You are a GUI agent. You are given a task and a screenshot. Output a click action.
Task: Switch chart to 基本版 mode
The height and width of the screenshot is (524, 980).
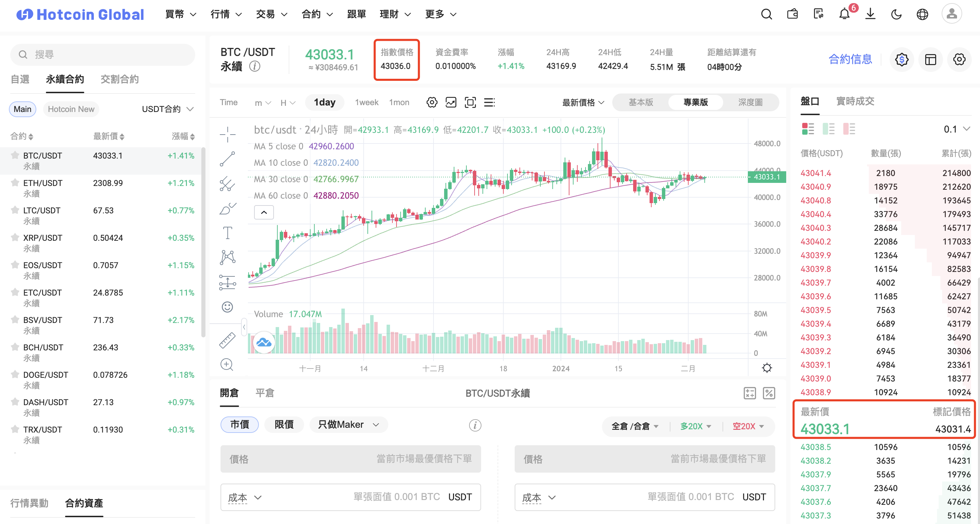point(641,102)
